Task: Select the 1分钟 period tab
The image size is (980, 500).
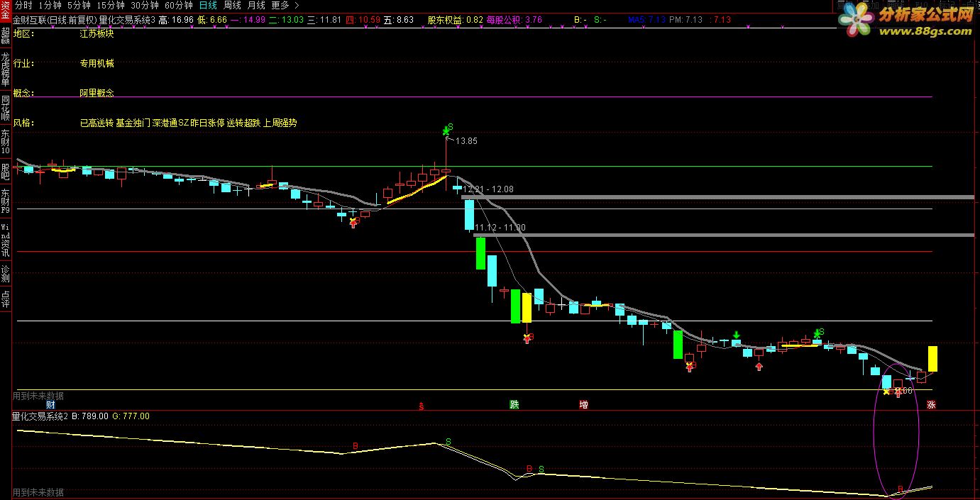Action: (50, 5)
